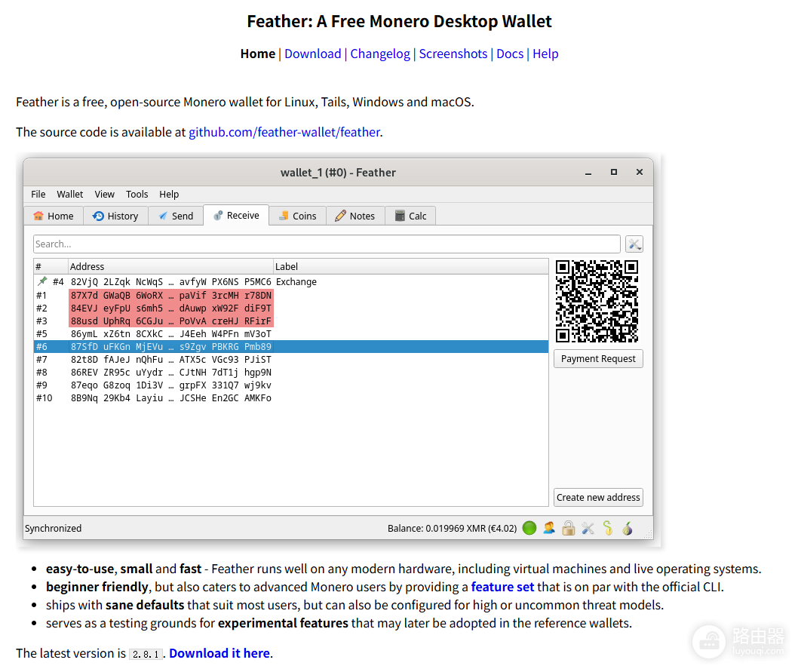
Task: Switch to the Coins tab
Action: [298, 216]
